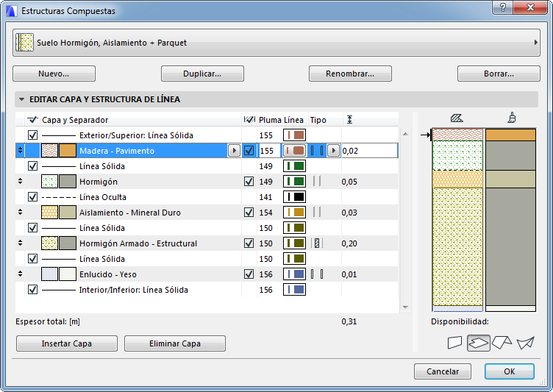The image size is (553, 392).
Task: Select the Enlucido - Yeso layer name
Action: click(108, 274)
